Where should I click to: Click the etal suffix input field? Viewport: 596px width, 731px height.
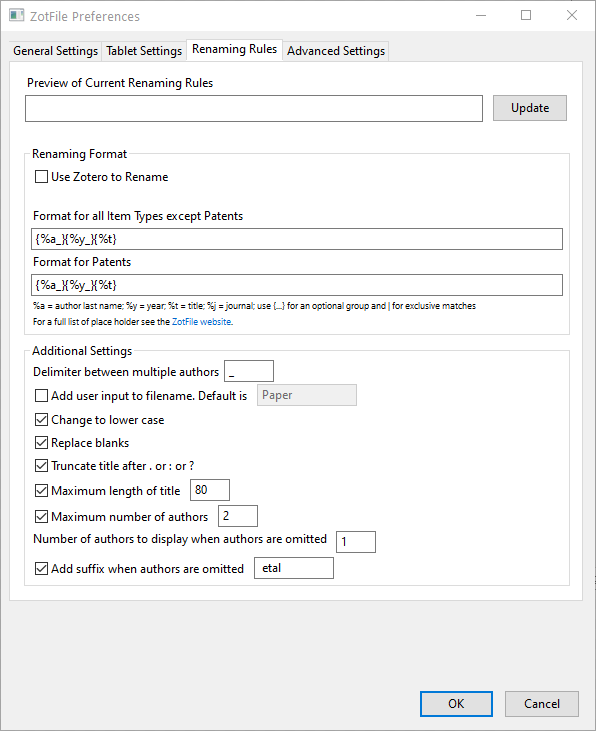(x=294, y=568)
